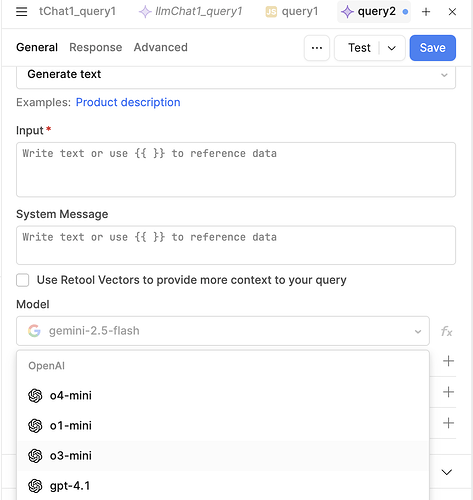This screenshot has width=473, height=500.
Task: Focus the System Message text field
Action: click(236, 245)
